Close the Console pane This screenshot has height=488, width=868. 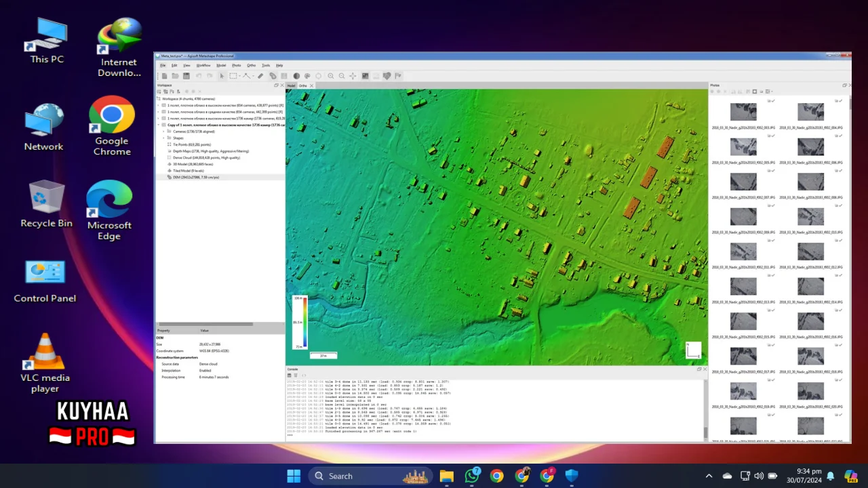pyautogui.click(x=705, y=369)
